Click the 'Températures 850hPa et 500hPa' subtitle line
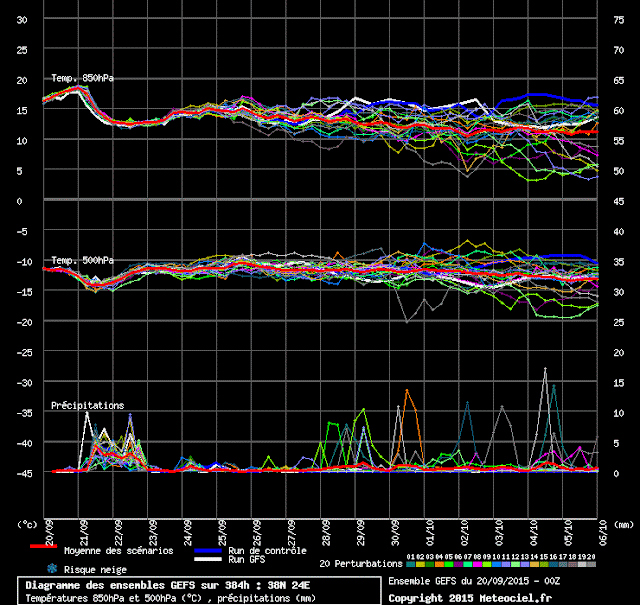 pos(171,598)
